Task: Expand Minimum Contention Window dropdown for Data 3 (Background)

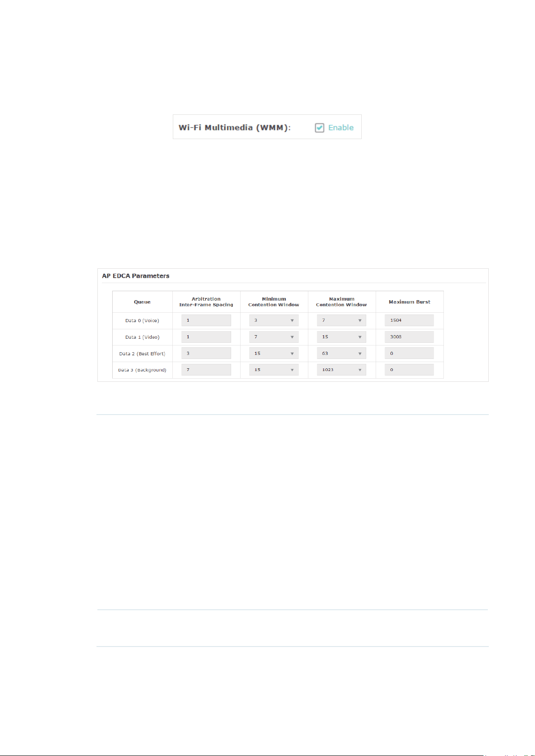Action: tap(274, 370)
